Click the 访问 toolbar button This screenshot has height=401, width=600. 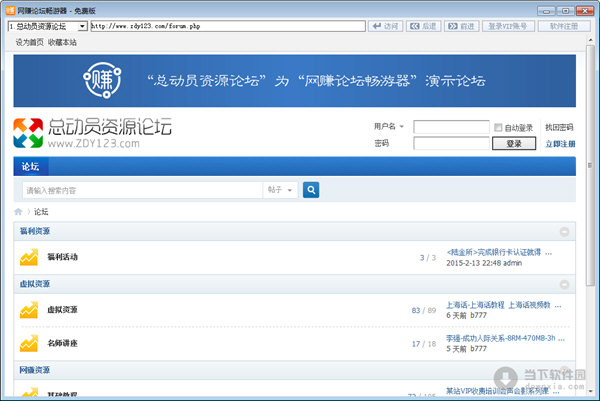[x=385, y=26]
